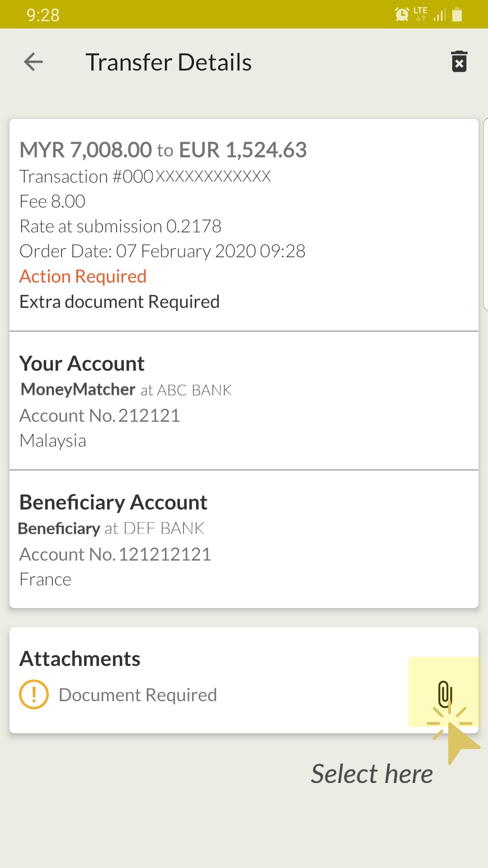Tap the alarm clock status icon
The width and height of the screenshot is (488, 868).
click(401, 14)
